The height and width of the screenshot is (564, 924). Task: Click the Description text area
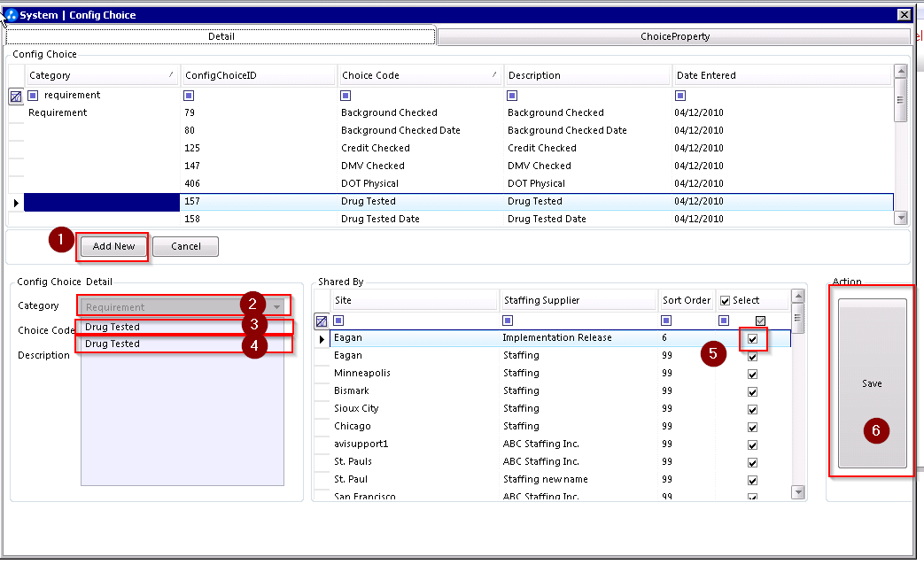tap(182, 411)
